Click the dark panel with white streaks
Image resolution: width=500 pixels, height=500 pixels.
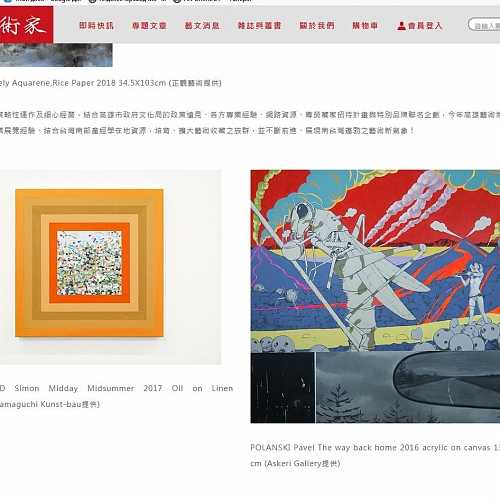[x=283, y=388]
